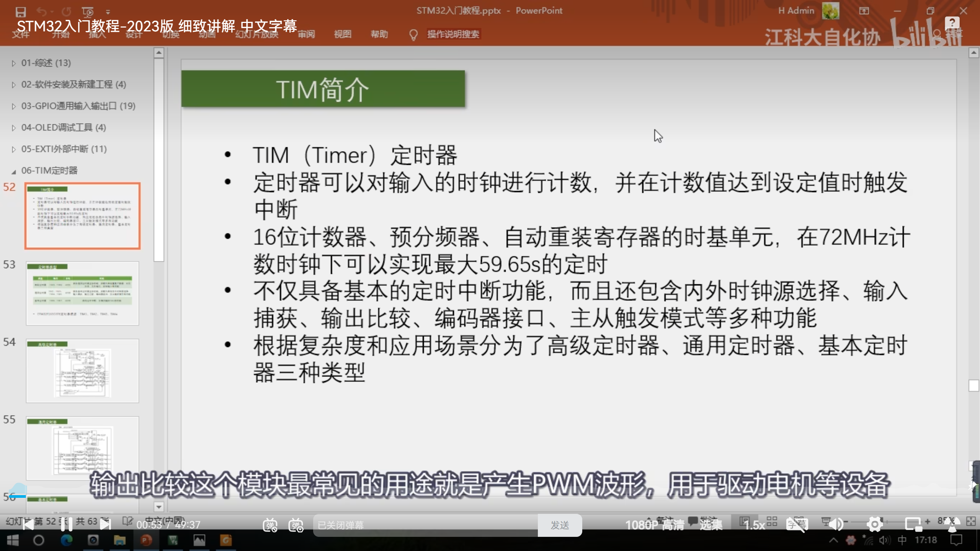Viewport: 980px width, 551px height.
Task: Click the 发送 send button
Action: pyautogui.click(x=560, y=525)
